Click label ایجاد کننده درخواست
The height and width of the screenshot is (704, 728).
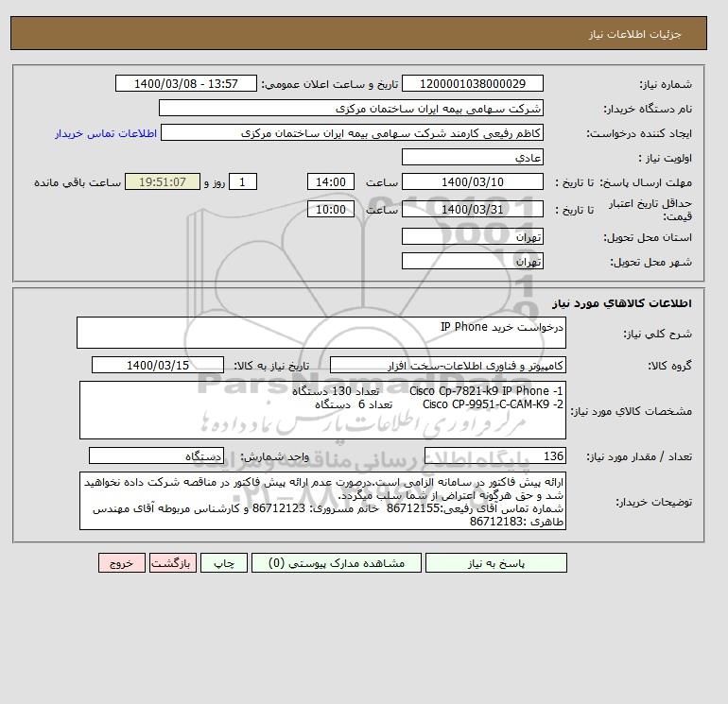coord(639,133)
